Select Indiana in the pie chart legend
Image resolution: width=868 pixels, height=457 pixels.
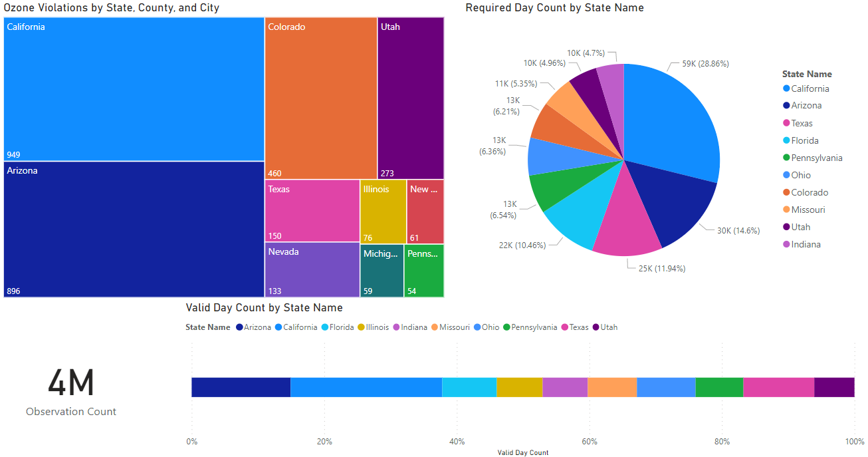coord(806,244)
